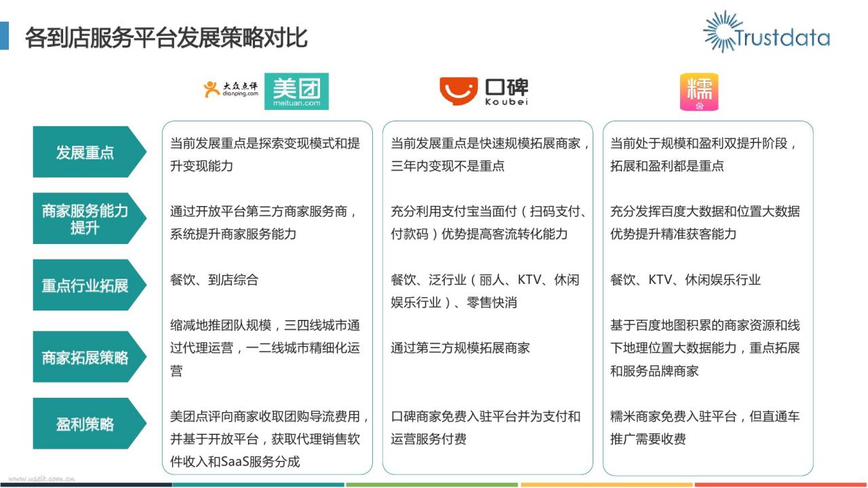This screenshot has height=488, width=868.
Task: Click text 三年内变现不是重点
Action: (448, 166)
